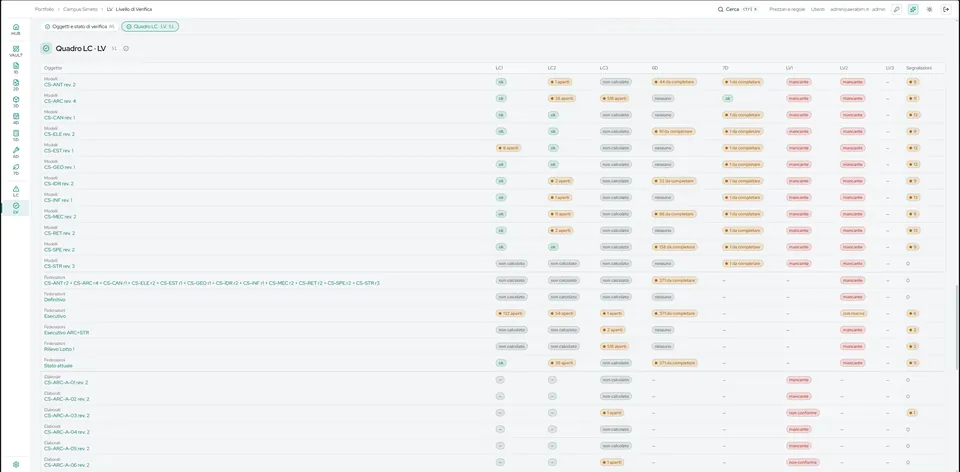Open model CS-STR rev. 3
The height and width of the screenshot is (472, 960).
[59, 266]
